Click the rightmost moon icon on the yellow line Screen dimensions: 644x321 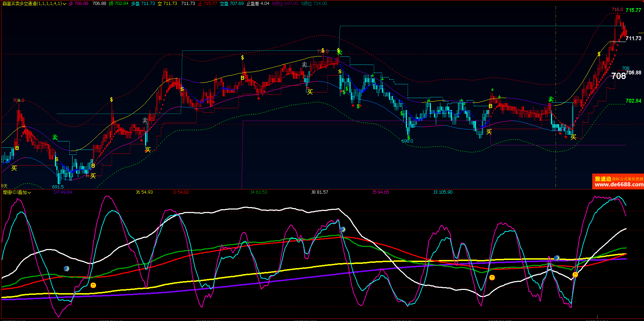[x=557, y=258]
